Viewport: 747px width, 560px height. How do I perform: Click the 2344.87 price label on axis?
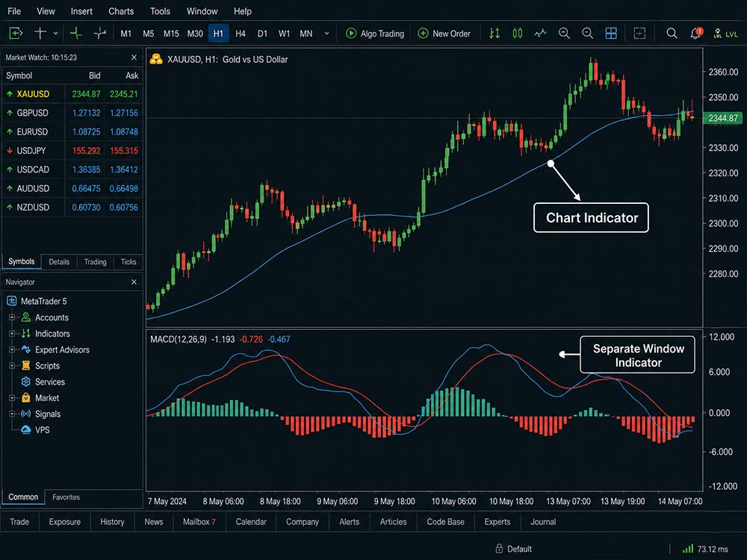[722, 118]
